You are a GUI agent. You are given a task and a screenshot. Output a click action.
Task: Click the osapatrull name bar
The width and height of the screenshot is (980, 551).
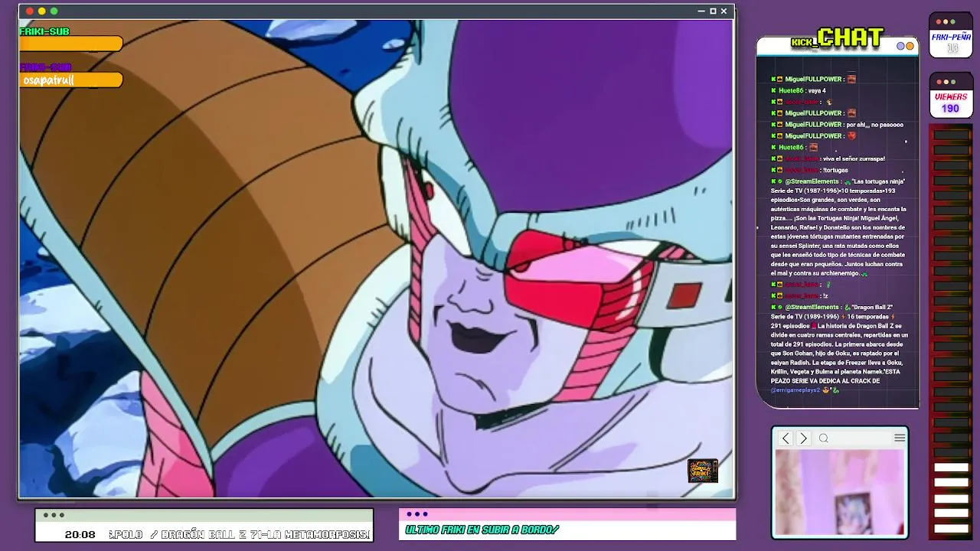point(71,80)
